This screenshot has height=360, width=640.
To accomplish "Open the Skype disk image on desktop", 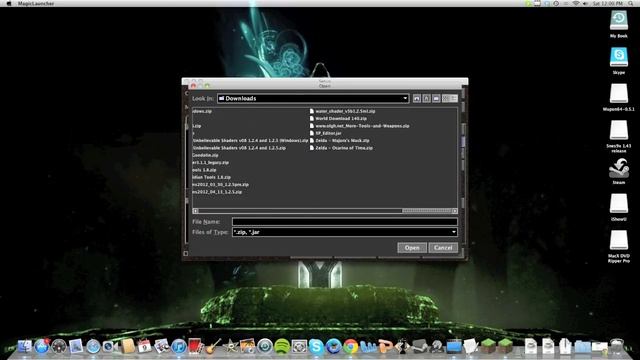I will [619, 60].
